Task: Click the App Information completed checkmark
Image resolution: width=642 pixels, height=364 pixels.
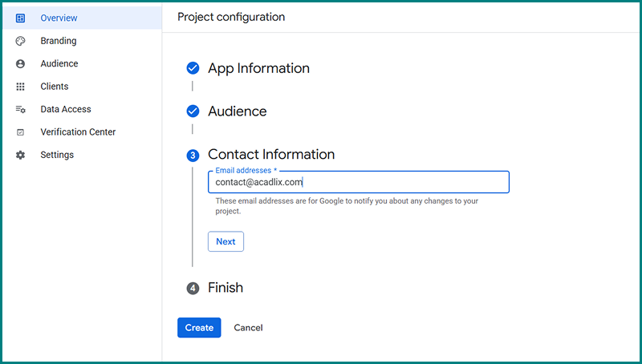Action: [x=193, y=68]
